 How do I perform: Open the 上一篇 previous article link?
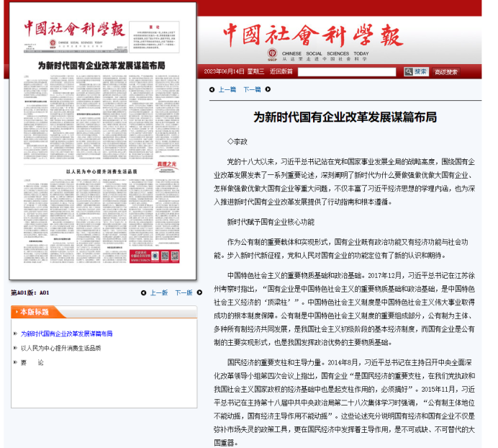[227, 89]
